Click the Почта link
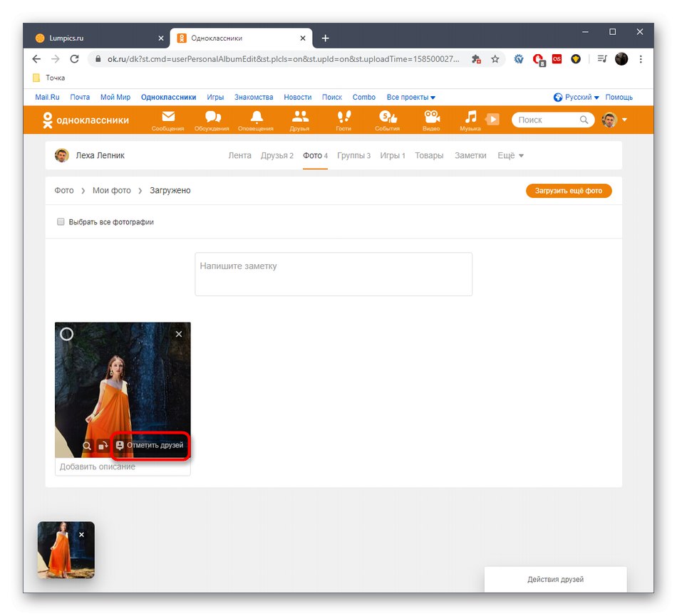This screenshot has width=677, height=616. 80,98
